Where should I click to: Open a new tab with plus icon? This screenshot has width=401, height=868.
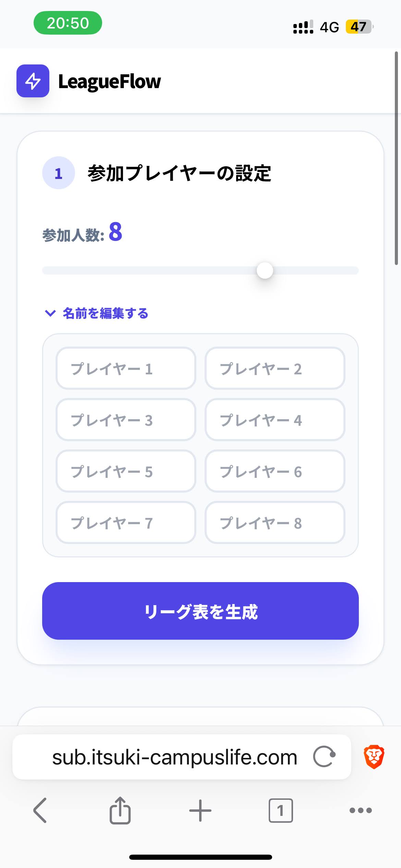200,810
